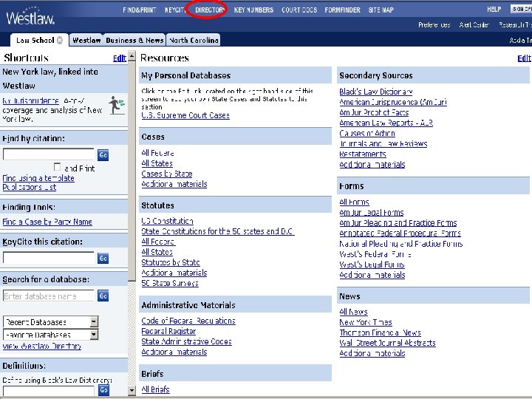Open Restatements link
This screenshot has width=532, height=399.
pyautogui.click(x=363, y=154)
